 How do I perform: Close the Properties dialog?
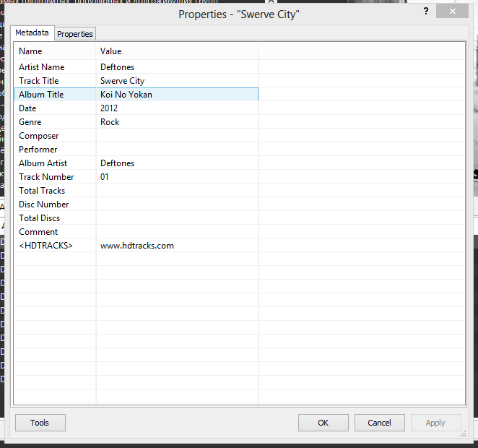(x=453, y=12)
